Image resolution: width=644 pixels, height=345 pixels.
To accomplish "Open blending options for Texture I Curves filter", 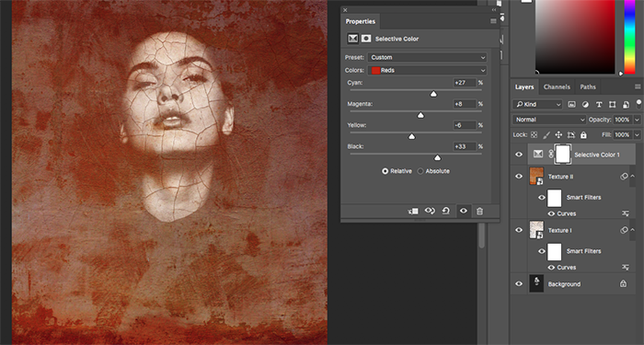I will [626, 268].
